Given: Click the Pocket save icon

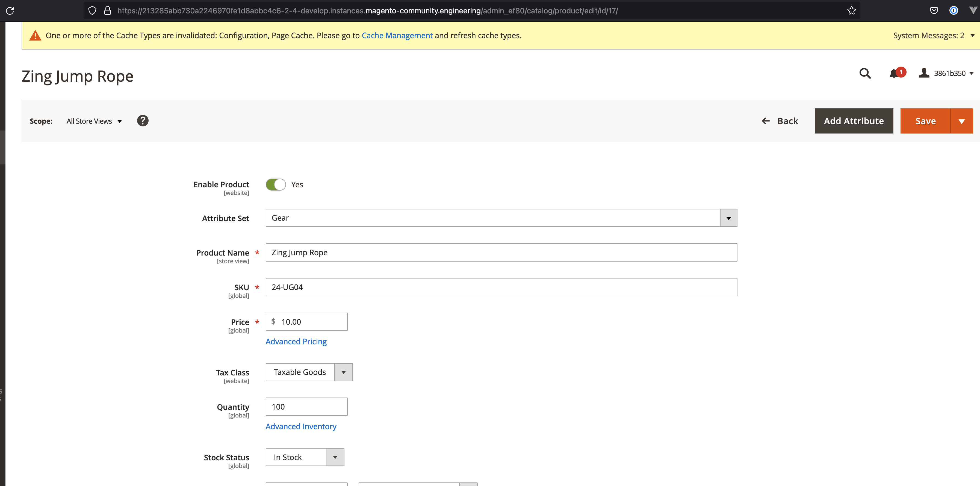Looking at the screenshot, I should click(934, 11).
